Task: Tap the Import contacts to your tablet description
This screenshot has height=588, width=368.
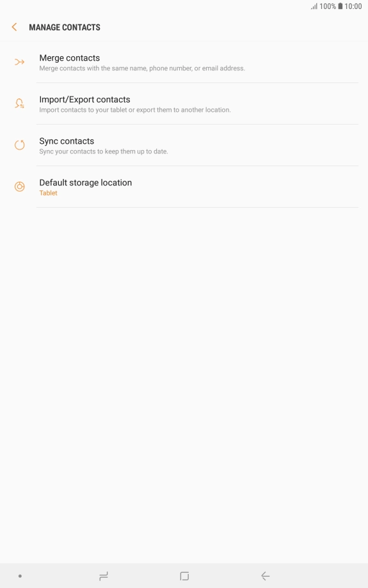Action: click(x=135, y=110)
